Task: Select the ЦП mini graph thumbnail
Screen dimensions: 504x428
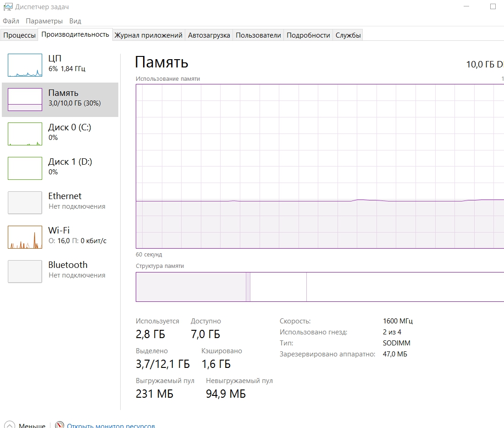Action: pos(25,65)
